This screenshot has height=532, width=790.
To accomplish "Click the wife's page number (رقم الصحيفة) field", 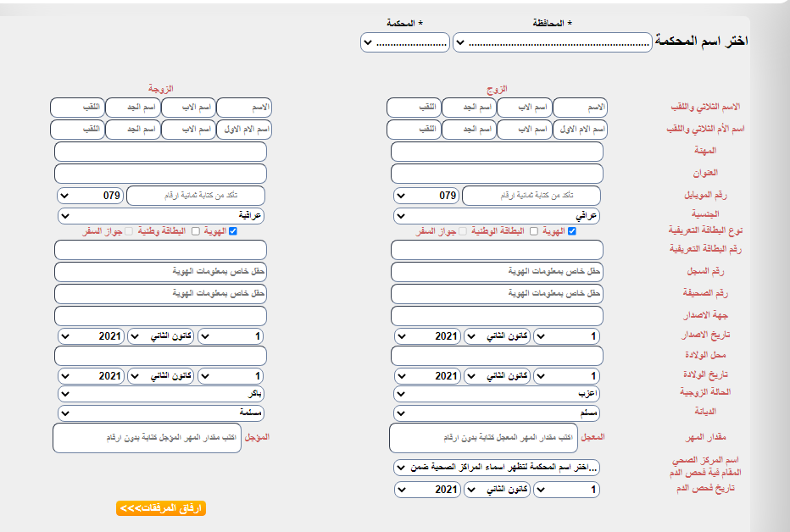I will pyautogui.click(x=160, y=293).
